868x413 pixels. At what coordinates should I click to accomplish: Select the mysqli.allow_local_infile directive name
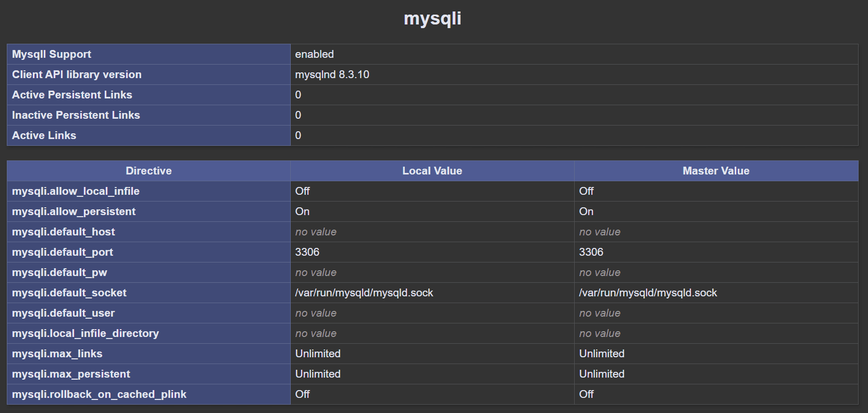76,191
